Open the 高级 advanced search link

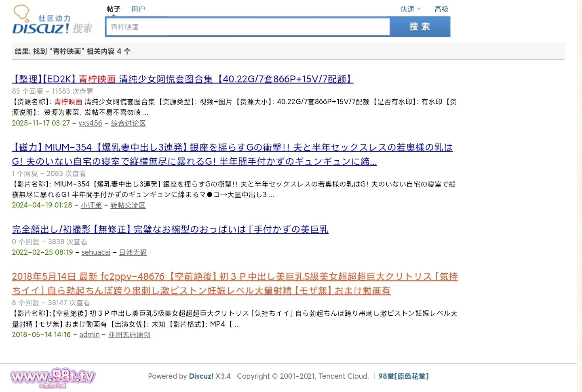pyautogui.click(x=441, y=9)
